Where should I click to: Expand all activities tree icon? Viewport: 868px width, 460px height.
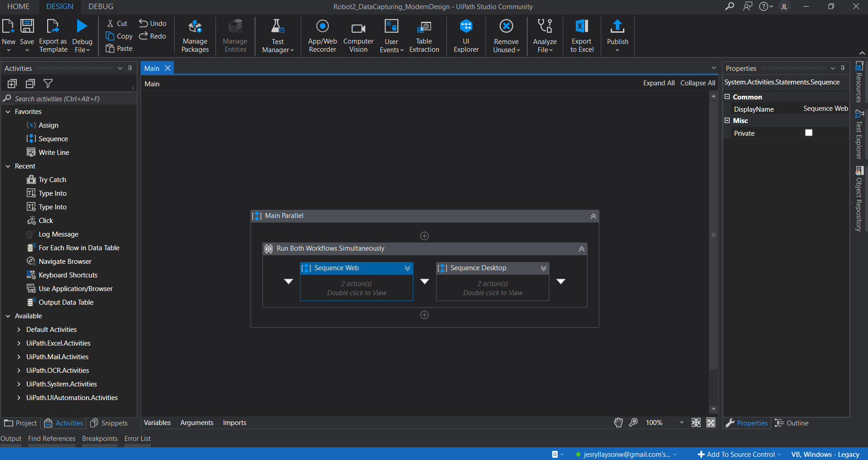pyautogui.click(x=12, y=84)
